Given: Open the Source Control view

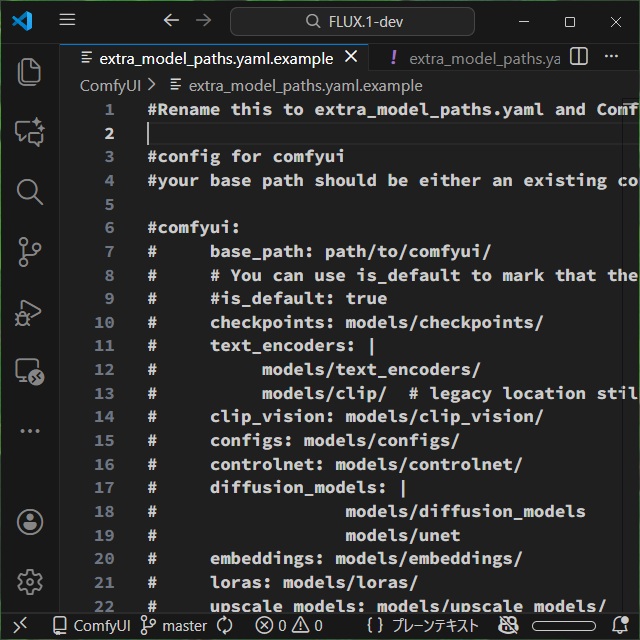Looking at the screenshot, I should click(29, 252).
